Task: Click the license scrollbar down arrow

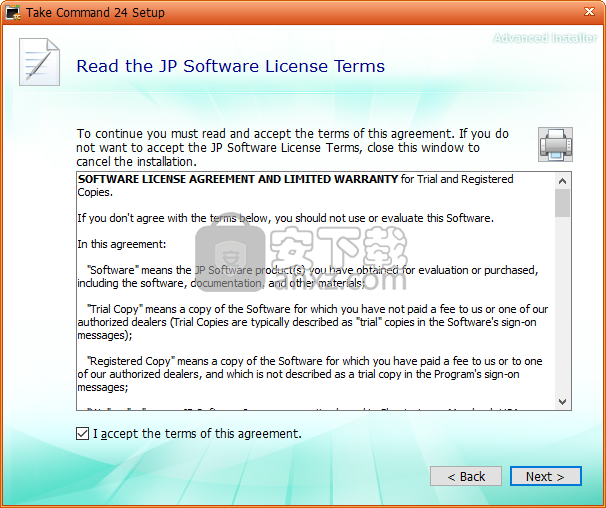Action: 562,402
